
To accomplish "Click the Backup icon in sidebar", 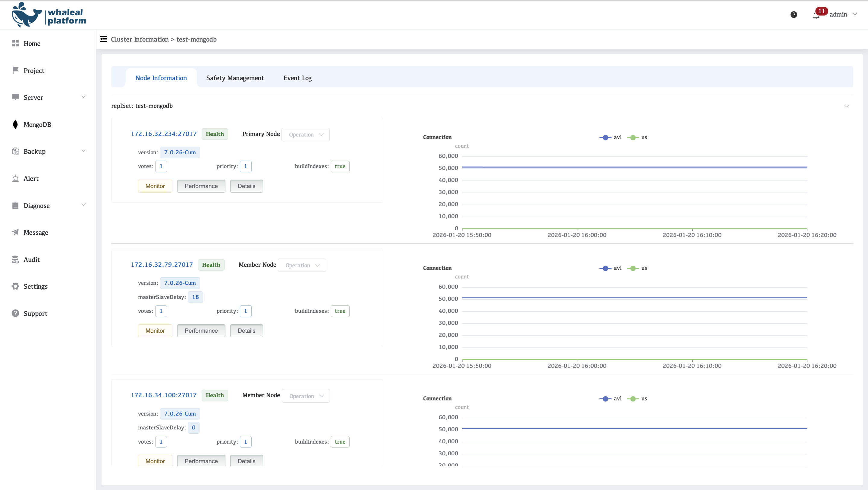I will tap(15, 151).
